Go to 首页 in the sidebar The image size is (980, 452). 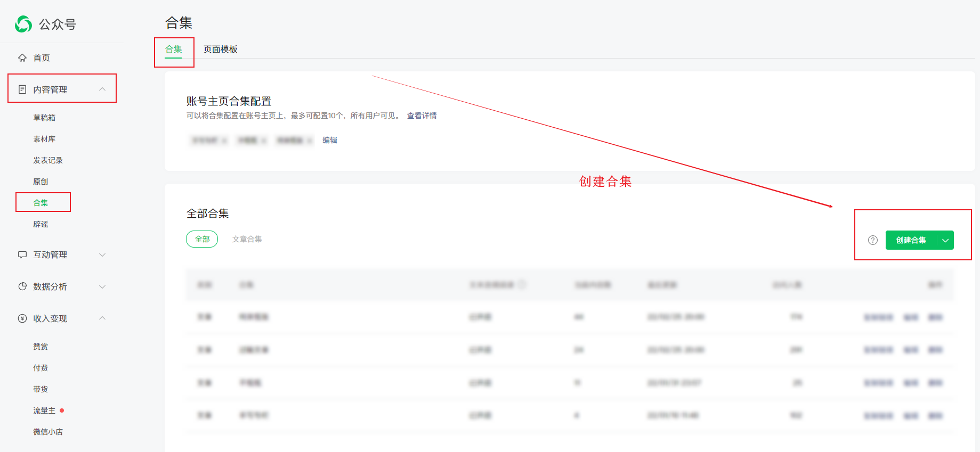click(x=42, y=57)
